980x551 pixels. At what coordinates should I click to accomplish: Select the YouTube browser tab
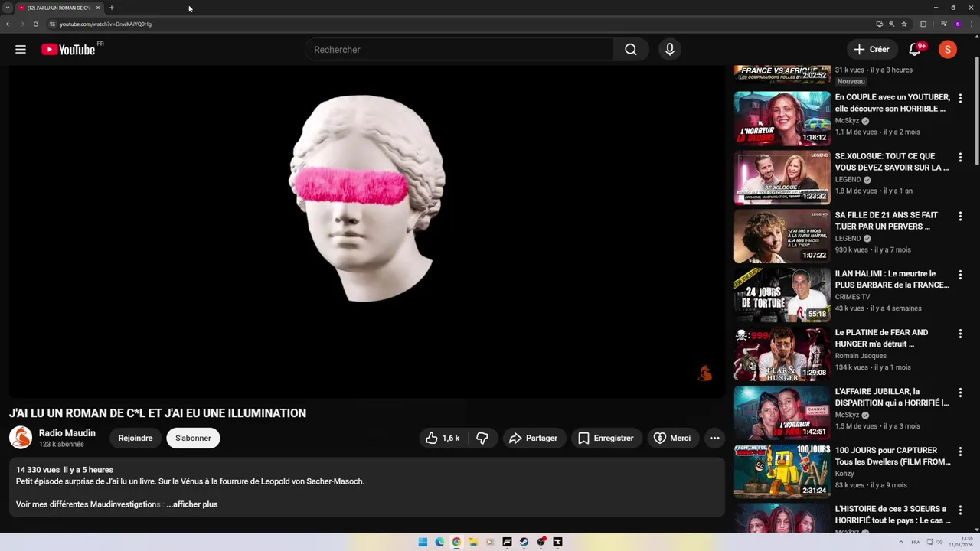59,8
